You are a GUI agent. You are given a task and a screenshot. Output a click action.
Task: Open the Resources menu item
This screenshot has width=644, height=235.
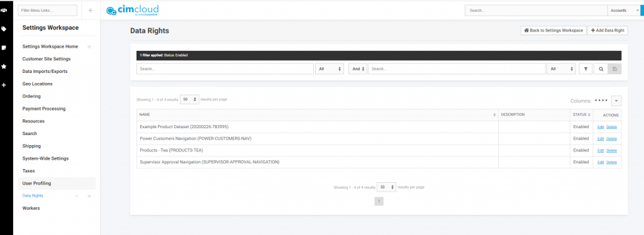[33, 121]
